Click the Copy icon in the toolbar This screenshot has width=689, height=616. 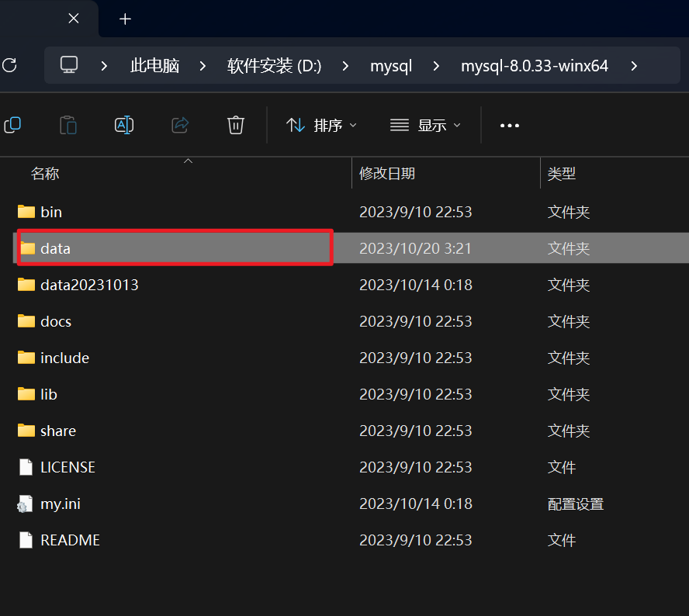tap(12, 125)
